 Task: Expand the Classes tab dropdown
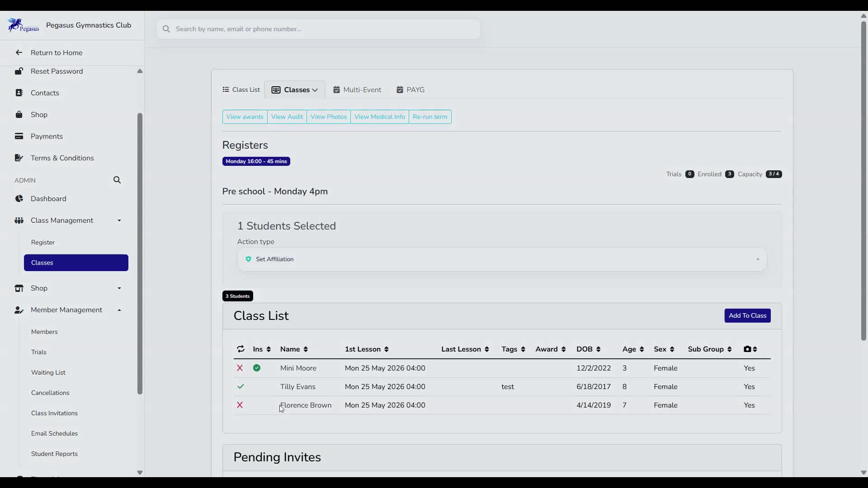[295, 89]
